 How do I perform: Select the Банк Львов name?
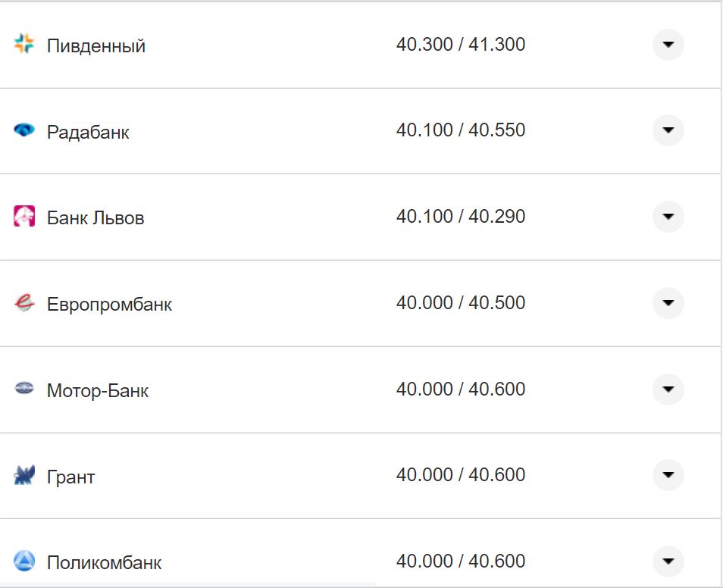tap(95, 219)
